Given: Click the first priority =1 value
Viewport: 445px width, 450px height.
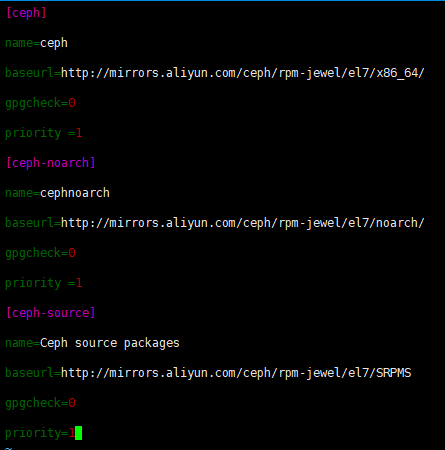Looking at the screenshot, I should [x=79, y=133].
